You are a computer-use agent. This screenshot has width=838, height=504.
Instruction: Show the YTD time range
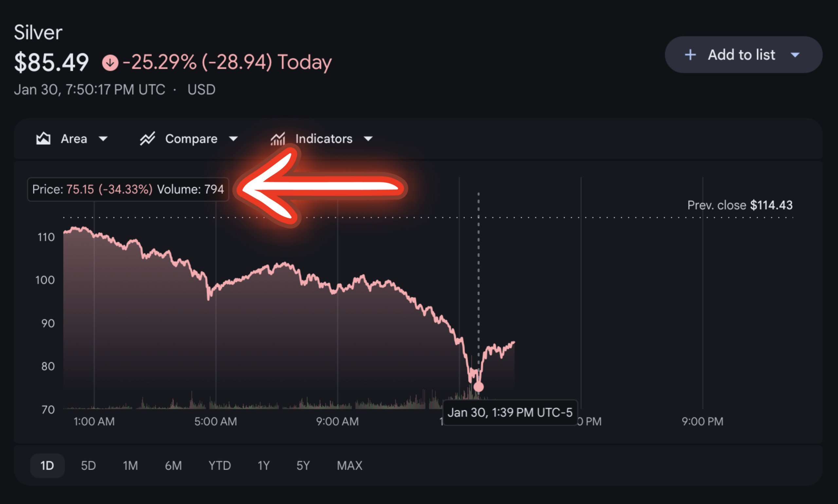point(220,465)
